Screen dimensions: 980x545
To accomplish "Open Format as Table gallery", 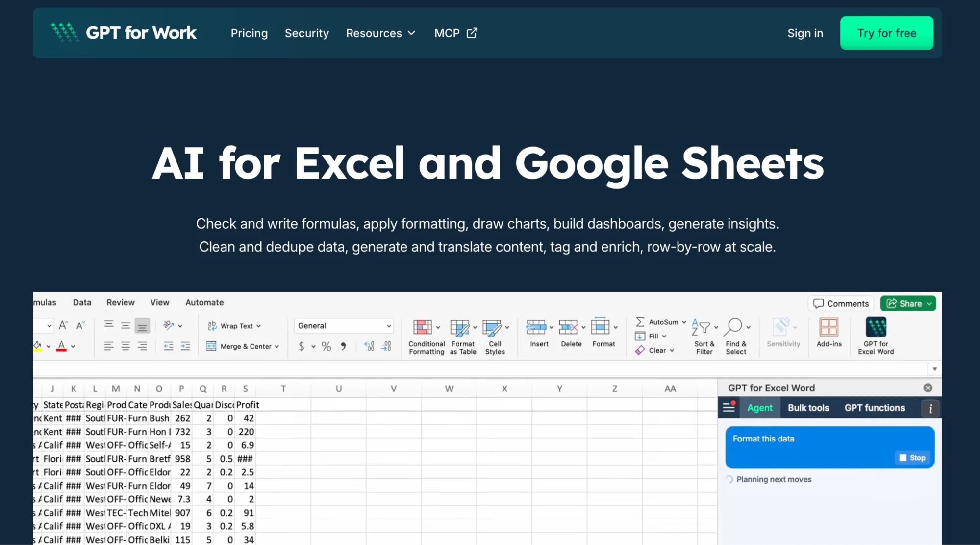I will [463, 336].
